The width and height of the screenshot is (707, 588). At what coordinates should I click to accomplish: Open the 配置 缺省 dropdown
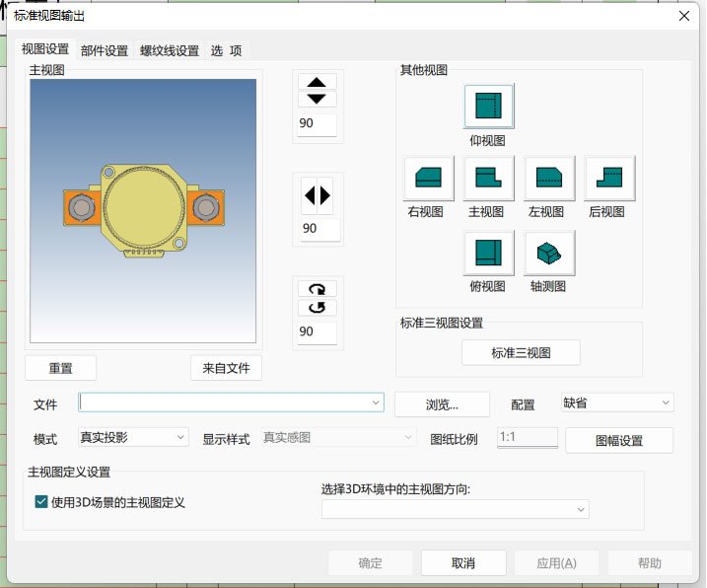(617, 403)
